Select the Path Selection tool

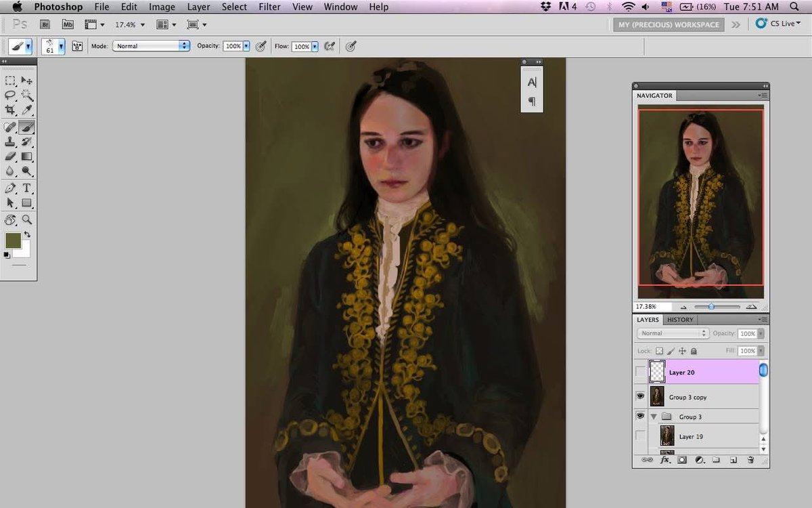pos(10,203)
